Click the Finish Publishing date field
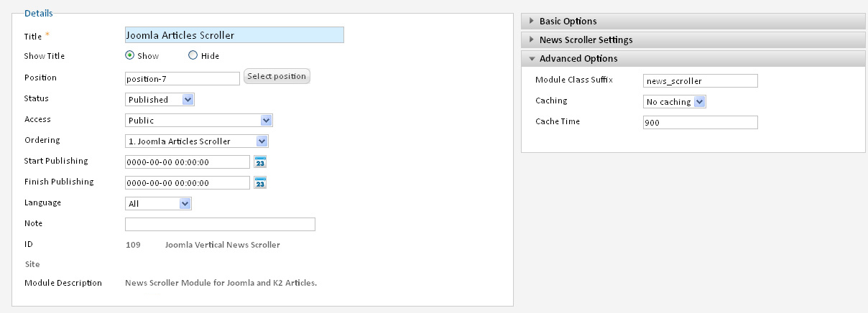This screenshot has height=313, width=868. pyautogui.click(x=188, y=183)
